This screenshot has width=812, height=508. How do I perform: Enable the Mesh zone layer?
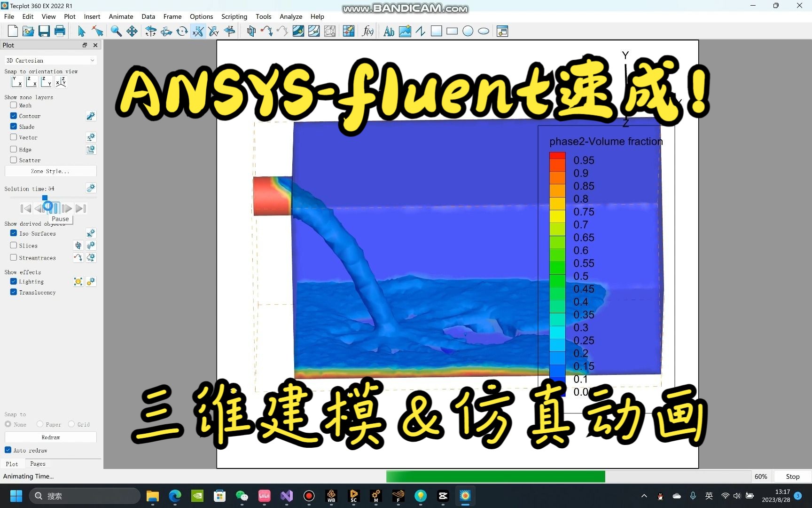click(13, 105)
